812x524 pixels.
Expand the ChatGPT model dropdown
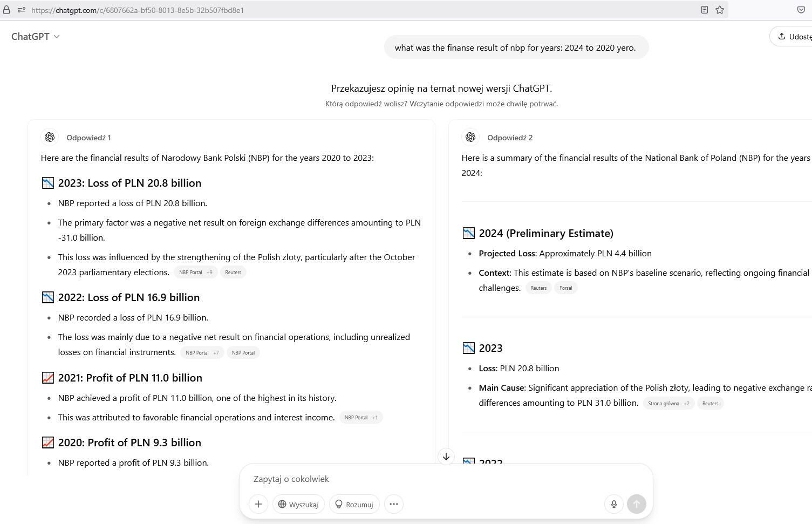[x=36, y=36]
